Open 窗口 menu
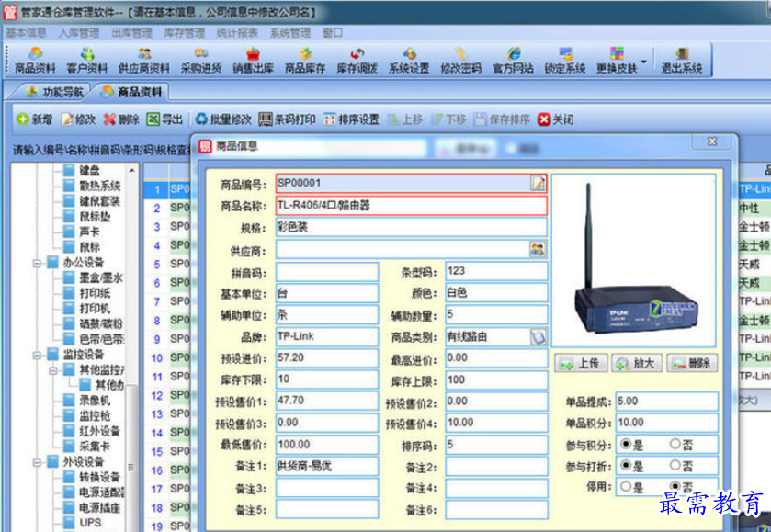 333,33
